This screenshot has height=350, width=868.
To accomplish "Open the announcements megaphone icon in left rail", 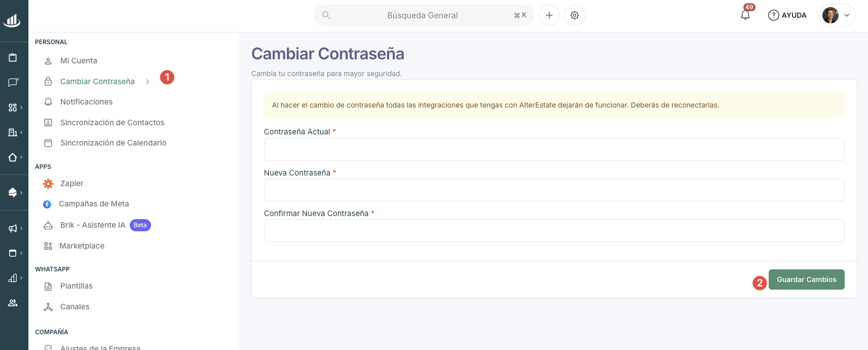I will (x=13, y=228).
